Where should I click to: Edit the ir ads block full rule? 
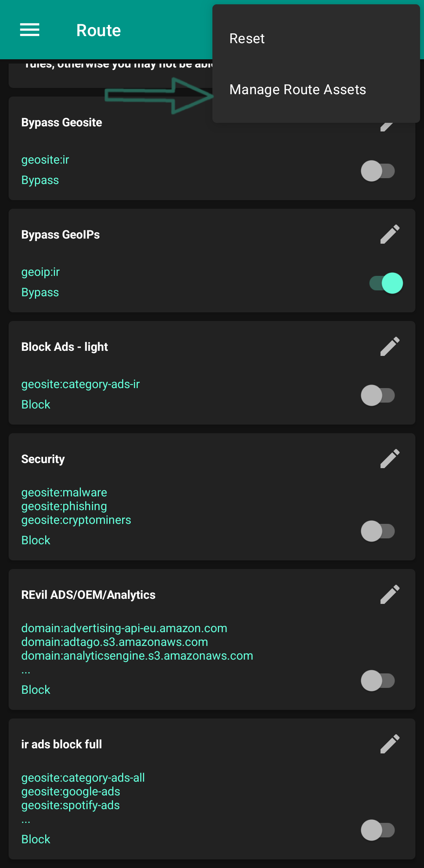point(390,744)
